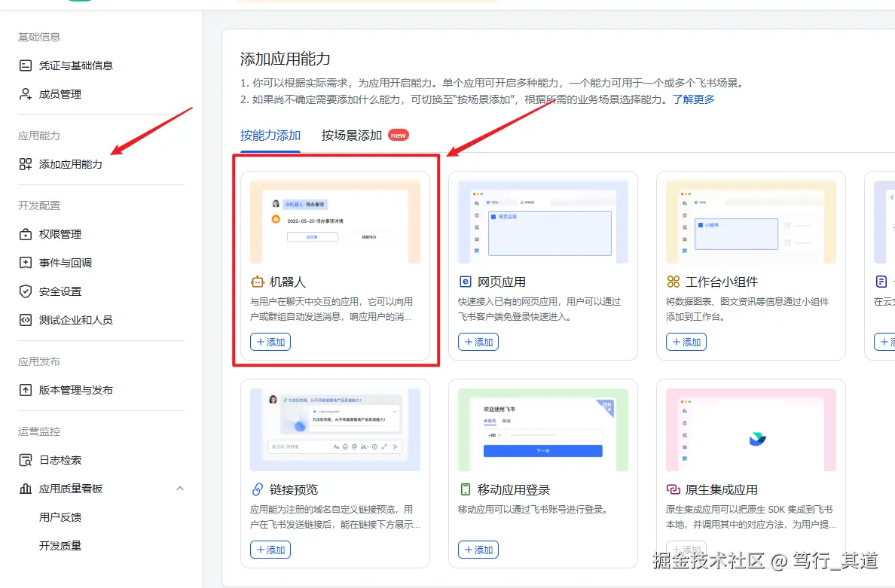Add the 工作台小组件 capability
Viewport: 895px width, 588px height.
coord(686,343)
